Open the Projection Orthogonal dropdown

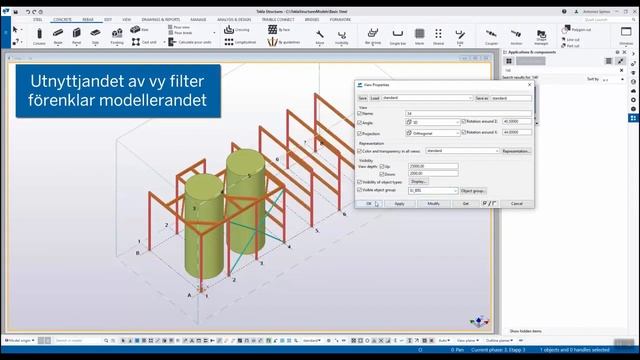click(433, 133)
